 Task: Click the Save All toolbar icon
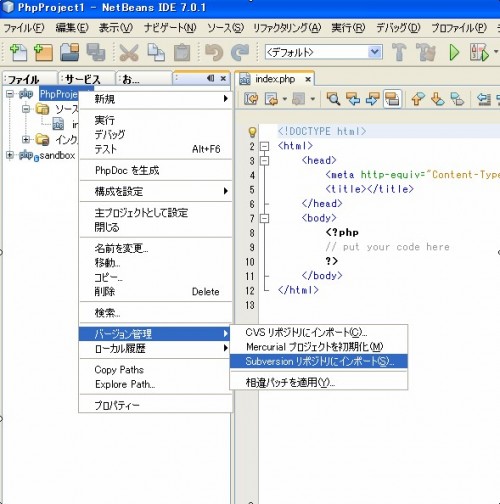click(96, 52)
